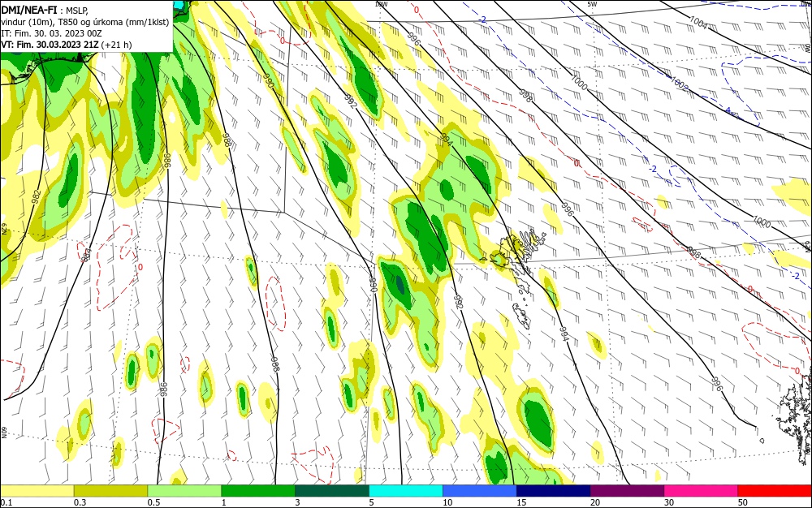Image resolution: width=812 pixels, height=508 pixels.
Task: Click the '20' legend value
Action: 595,502
